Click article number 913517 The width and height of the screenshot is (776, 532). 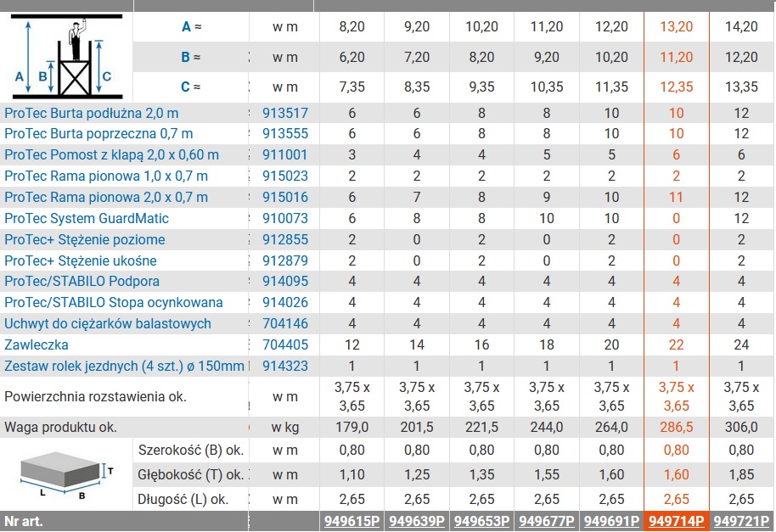pos(285,113)
